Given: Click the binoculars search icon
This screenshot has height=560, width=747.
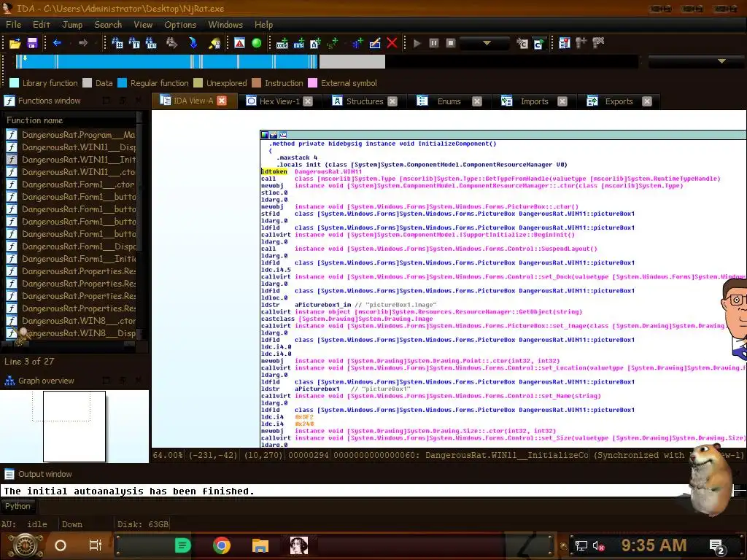Looking at the screenshot, I should coord(117,43).
